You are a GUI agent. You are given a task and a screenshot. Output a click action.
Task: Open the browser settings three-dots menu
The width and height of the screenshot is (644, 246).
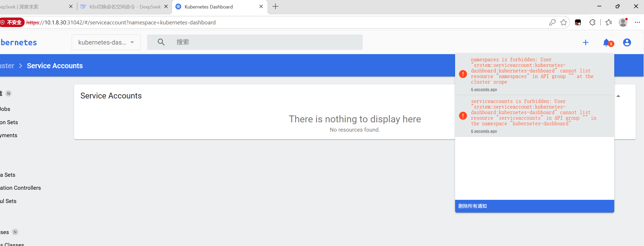[x=637, y=23]
